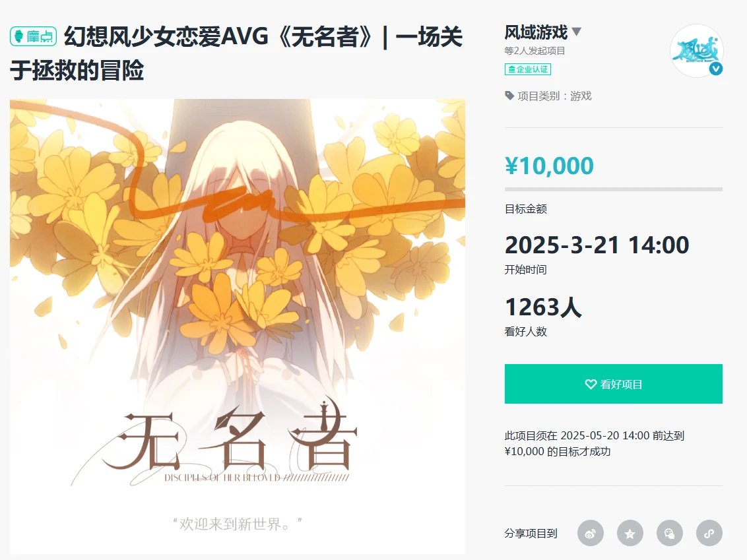Click the 企业认证 certification badge
Screen dimensions: 747x560
[528, 69]
